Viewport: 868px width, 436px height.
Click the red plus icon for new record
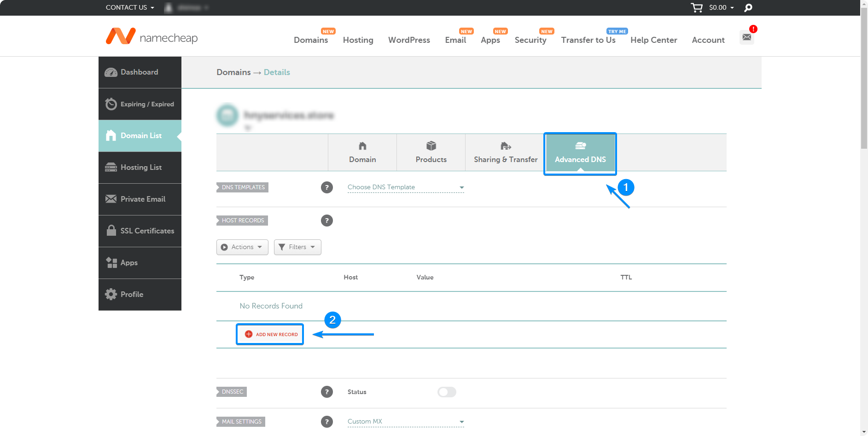tap(249, 334)
